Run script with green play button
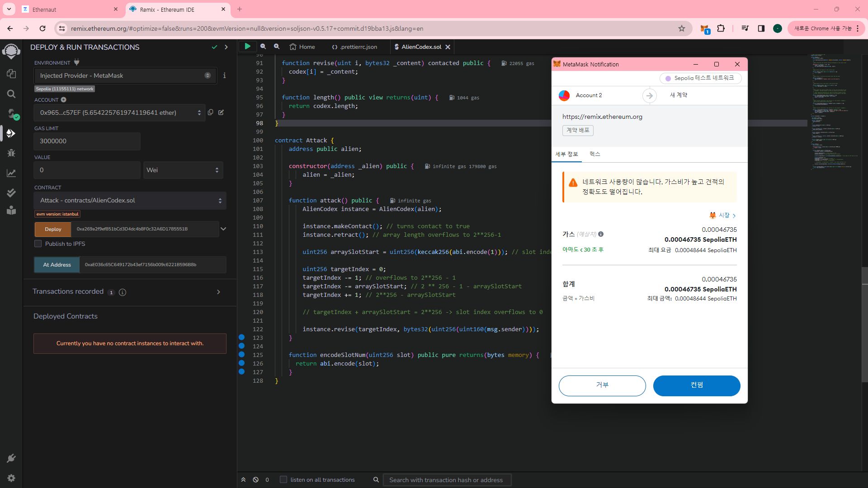The image size is (868, 488). pos(247,46)
